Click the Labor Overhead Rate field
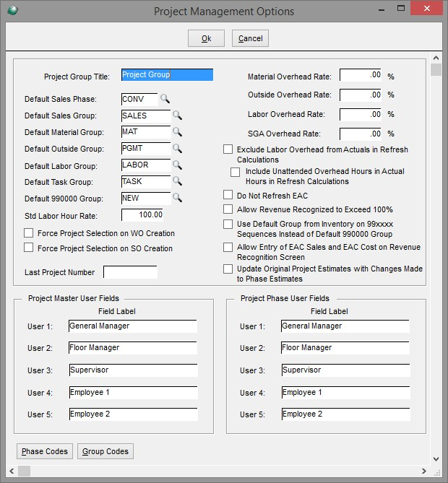The image size is (448, 483). 361,115
